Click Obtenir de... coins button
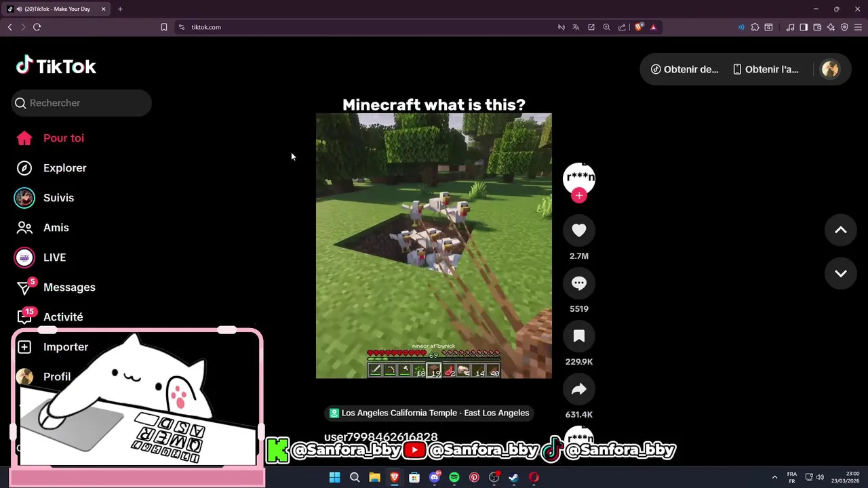 tap(684, 69)
